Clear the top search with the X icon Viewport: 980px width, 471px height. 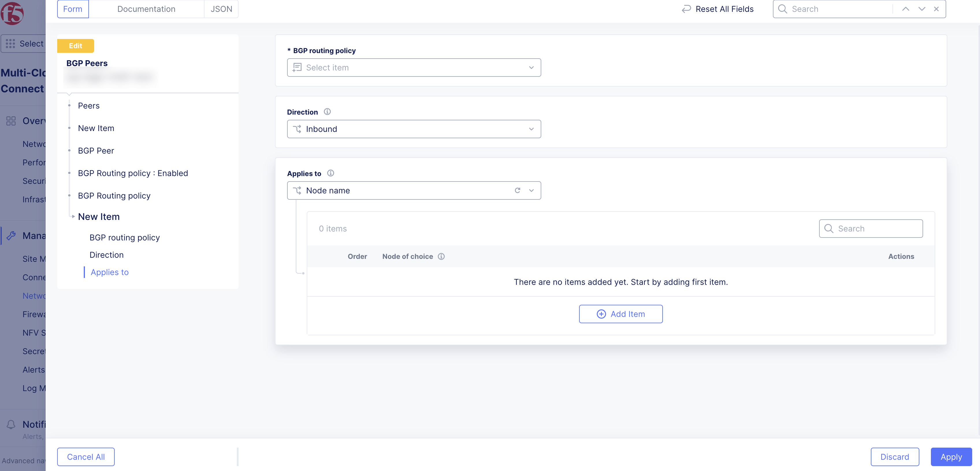(x=936, y=9)
